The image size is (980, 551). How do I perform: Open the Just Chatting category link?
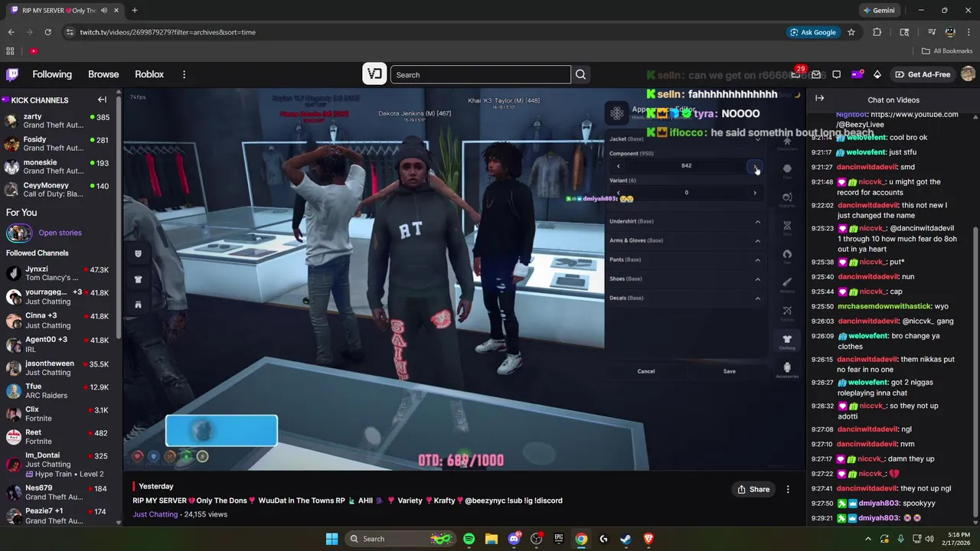point(155,514)
